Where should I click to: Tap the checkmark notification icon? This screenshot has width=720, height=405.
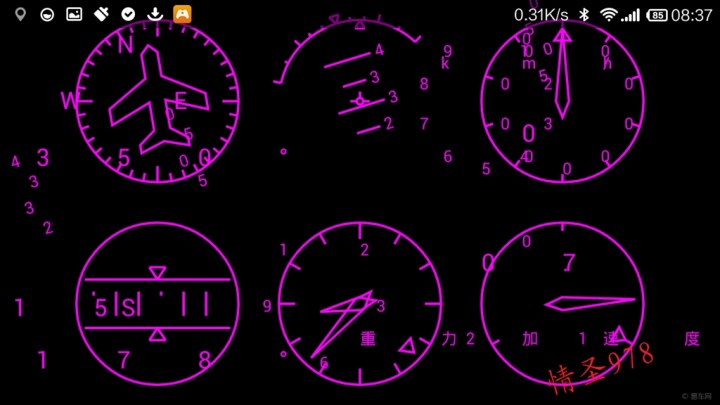pyautogui.click(x=128, y=14)
